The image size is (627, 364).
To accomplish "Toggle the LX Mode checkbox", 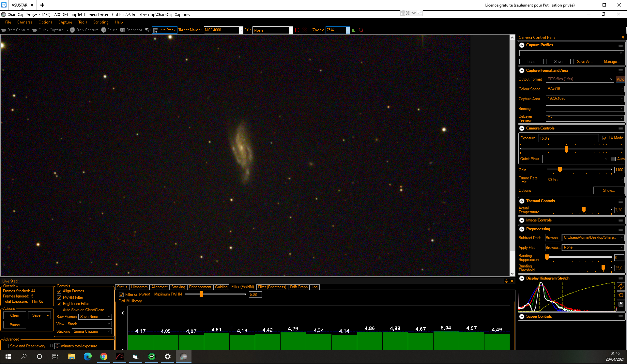I will pyautogui.click(x=605, y=138).
